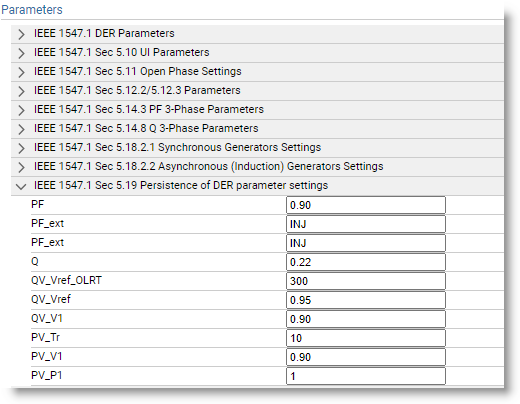
Task: Expand Sec 5.14.3 PF 3-Phase Parameters
Action: (21, 110)
